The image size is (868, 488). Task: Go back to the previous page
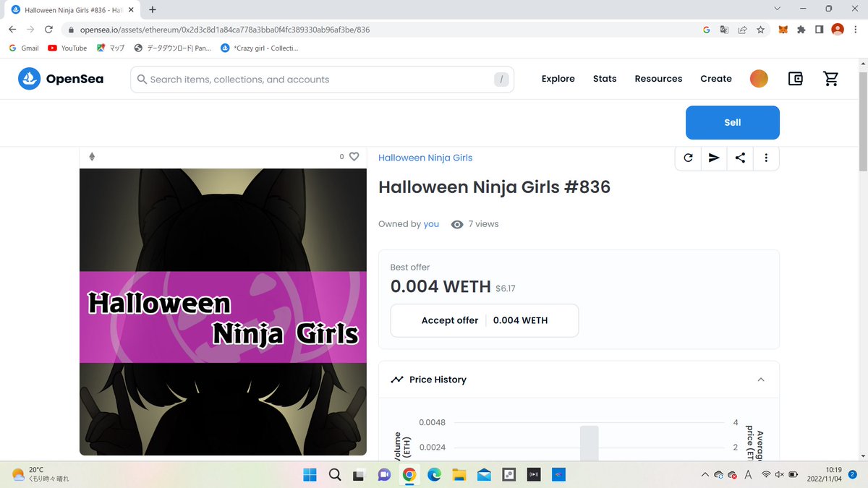12,30
